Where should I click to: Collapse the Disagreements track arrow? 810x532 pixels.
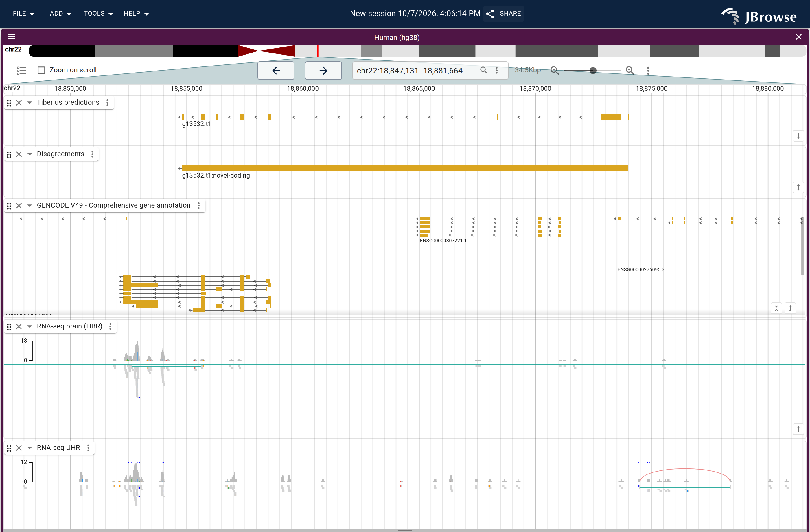point(30,154)
